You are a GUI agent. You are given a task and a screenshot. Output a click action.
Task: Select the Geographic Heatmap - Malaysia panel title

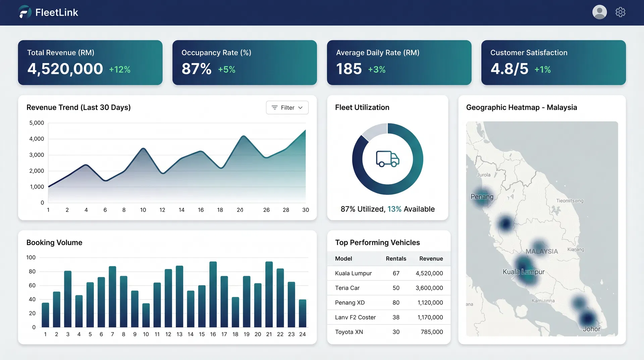(x=522, y=107)
